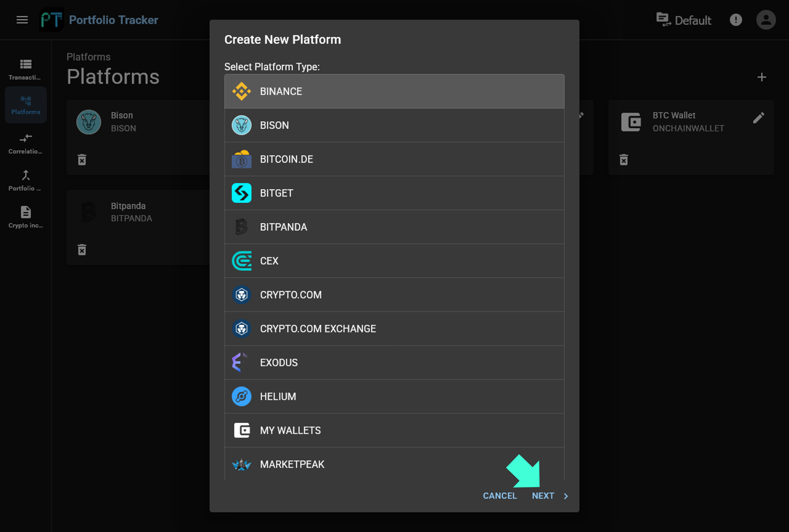
Task: Click the BTC Wallet card wallet icon
Action: click(631, 122)
